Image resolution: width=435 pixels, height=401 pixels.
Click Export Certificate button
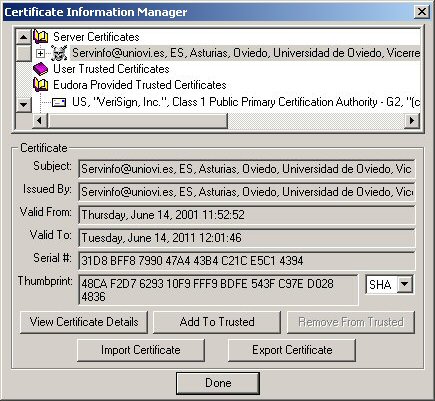coord(292,350)
